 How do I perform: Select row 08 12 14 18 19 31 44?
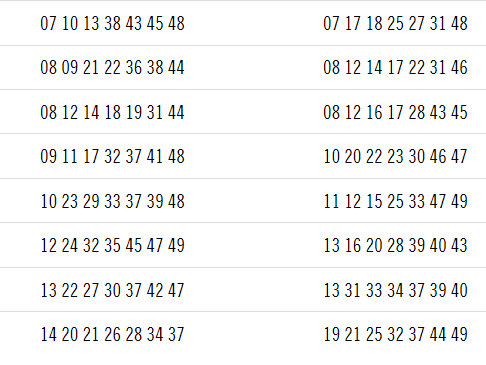(112, 112)
